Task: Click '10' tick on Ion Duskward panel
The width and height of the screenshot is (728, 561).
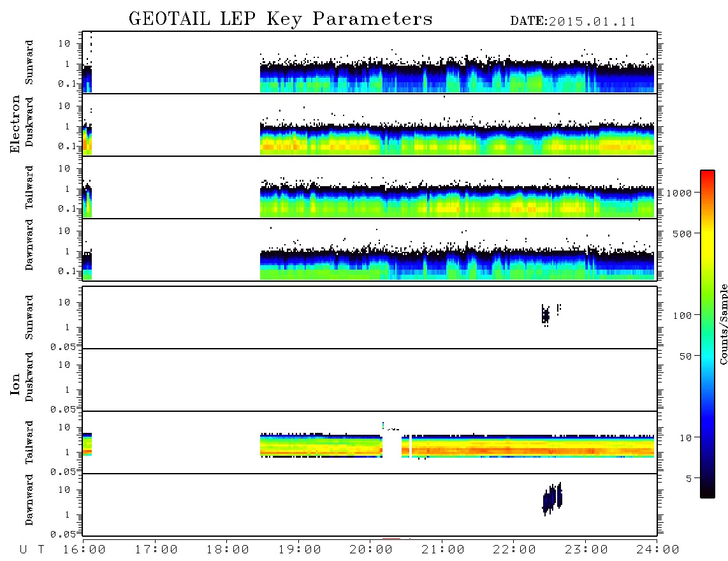Action: coord(64,365)
